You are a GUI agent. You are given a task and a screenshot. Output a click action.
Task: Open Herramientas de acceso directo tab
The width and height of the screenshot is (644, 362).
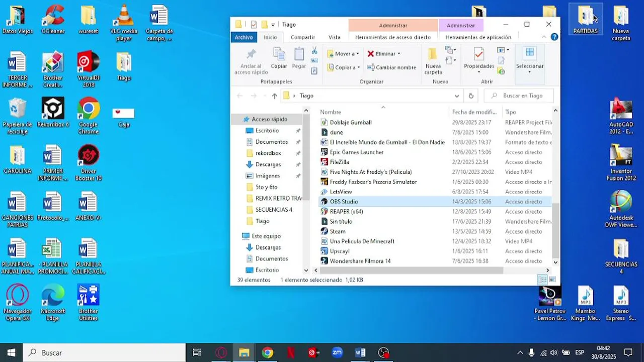pyautogui.click(x=393, y=37)
